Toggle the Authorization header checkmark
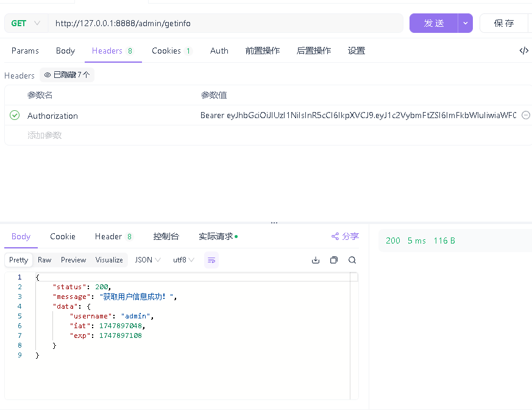 tap(14, 116)
